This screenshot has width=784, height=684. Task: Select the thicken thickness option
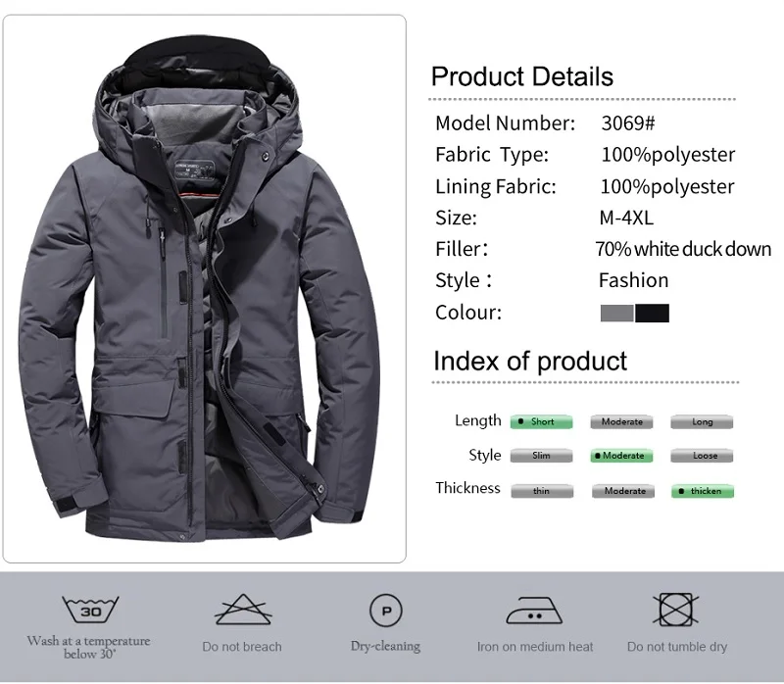point(703,491)
